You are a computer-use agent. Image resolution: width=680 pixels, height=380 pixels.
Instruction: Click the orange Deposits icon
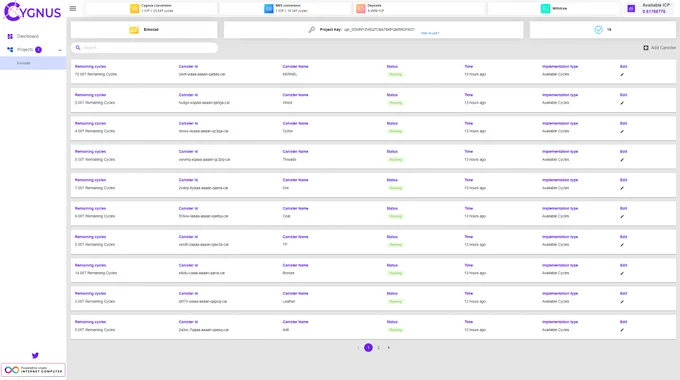click(361, 8)
